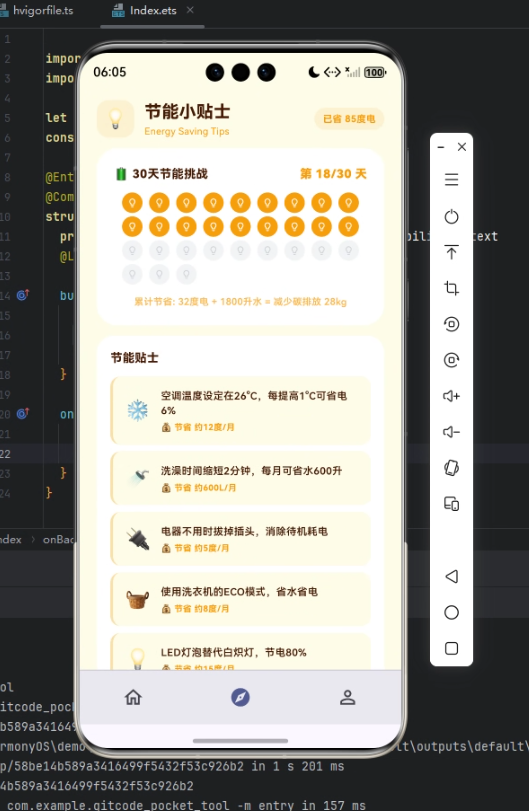Click the crop screenshot icon in emulator toolbar
This screenshot has height=811, width=529.
pyautogui.click(x=451, y=288)
